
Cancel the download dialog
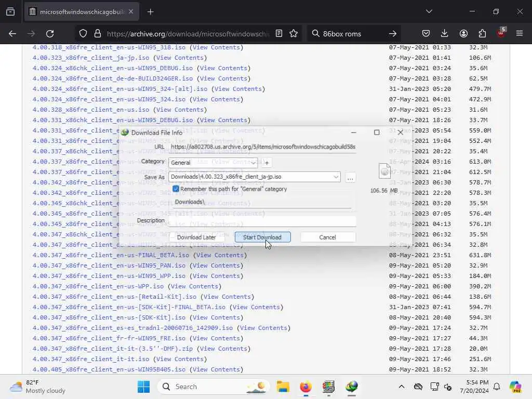[x=327, y=237]
